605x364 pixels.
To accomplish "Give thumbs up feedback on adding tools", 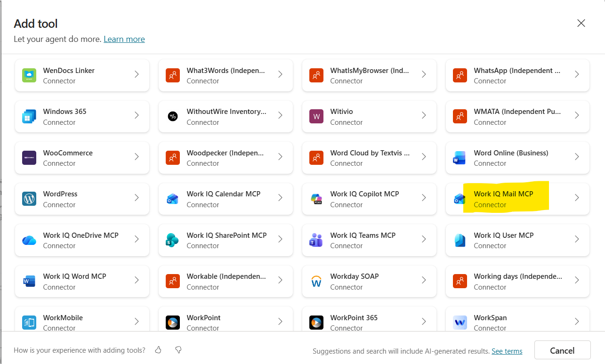I will 158,350.
